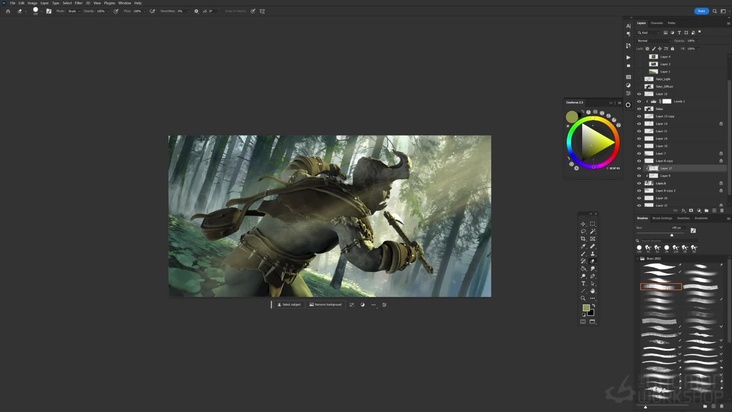Select the Path Selection tool
Image resolution: width=732 pixels, height=412 pixels.
click(592, 284)
